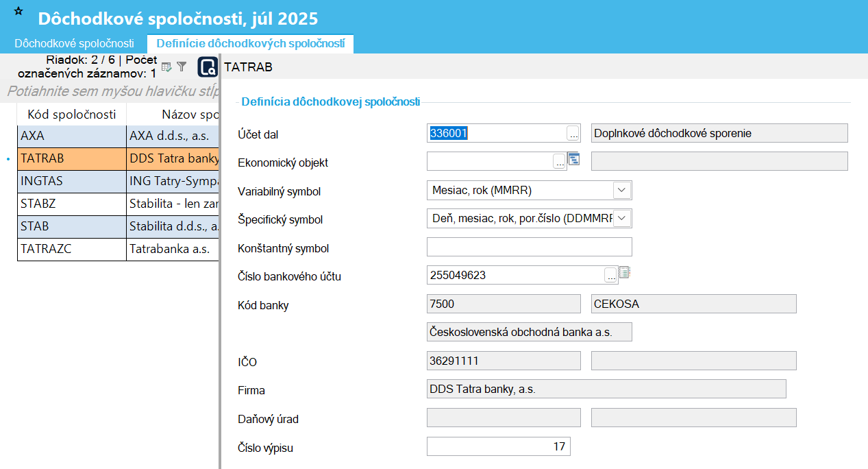Open lookup button for Číslo bankového účtu

611,276
